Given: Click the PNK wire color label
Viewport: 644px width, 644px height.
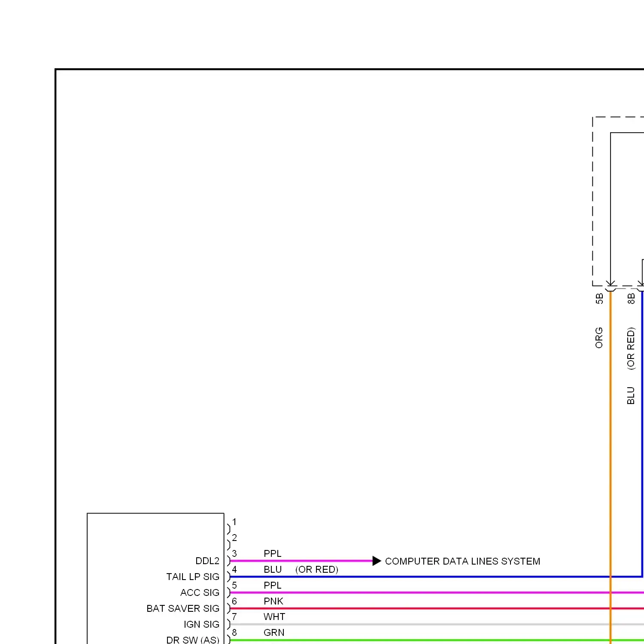Looking at the screenshot, I should coord(273,601).
